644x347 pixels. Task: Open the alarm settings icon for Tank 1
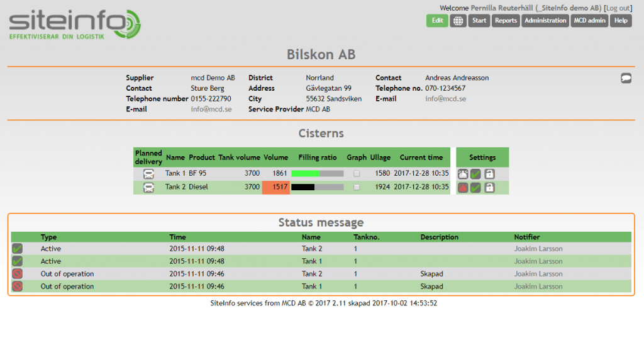[x=463, y=174]
